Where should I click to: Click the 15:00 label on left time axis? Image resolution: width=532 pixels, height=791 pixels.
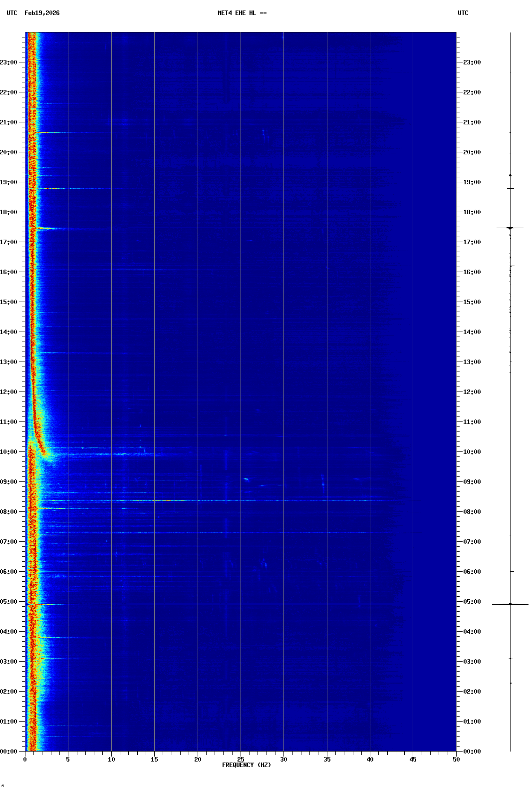tap(8, 302)
